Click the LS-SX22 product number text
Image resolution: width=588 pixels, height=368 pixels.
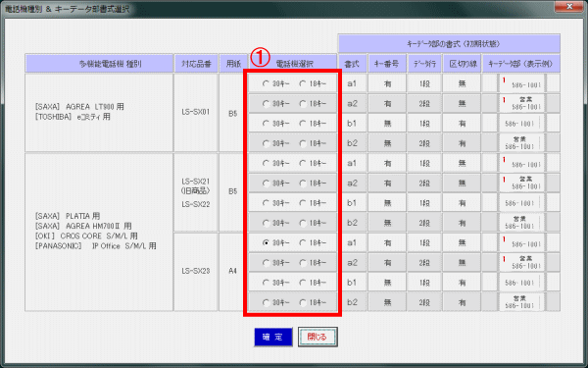coord(196,204)
